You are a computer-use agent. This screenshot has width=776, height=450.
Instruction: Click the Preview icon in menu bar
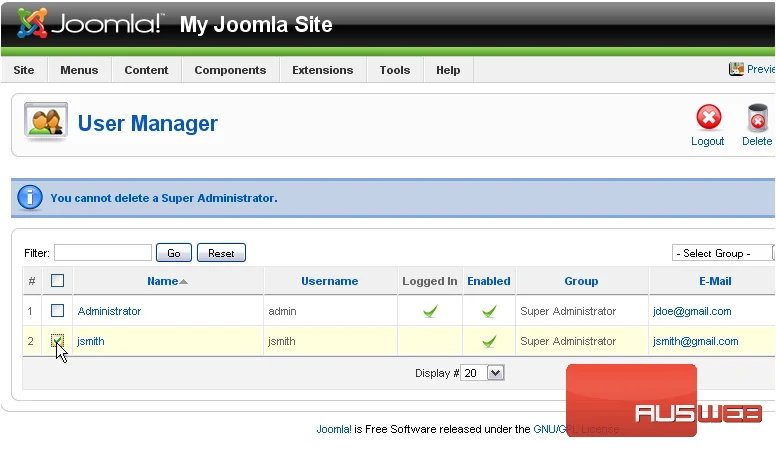tap(736, 69)
